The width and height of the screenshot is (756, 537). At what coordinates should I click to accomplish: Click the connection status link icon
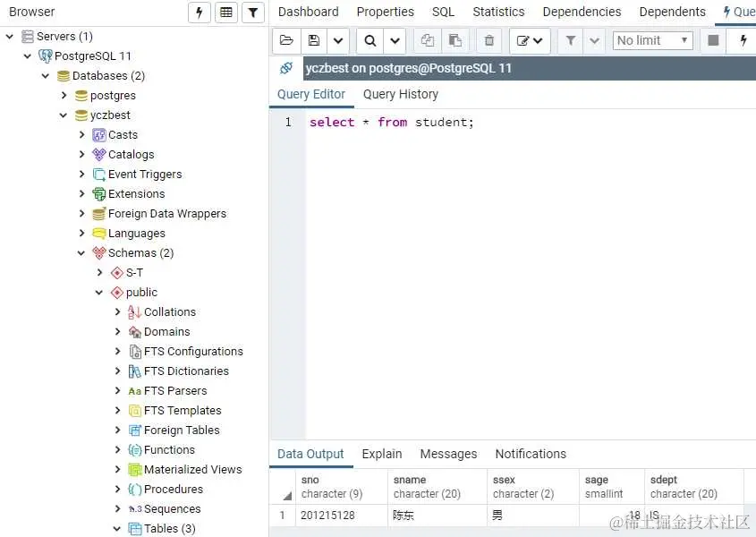pos(286,68)
